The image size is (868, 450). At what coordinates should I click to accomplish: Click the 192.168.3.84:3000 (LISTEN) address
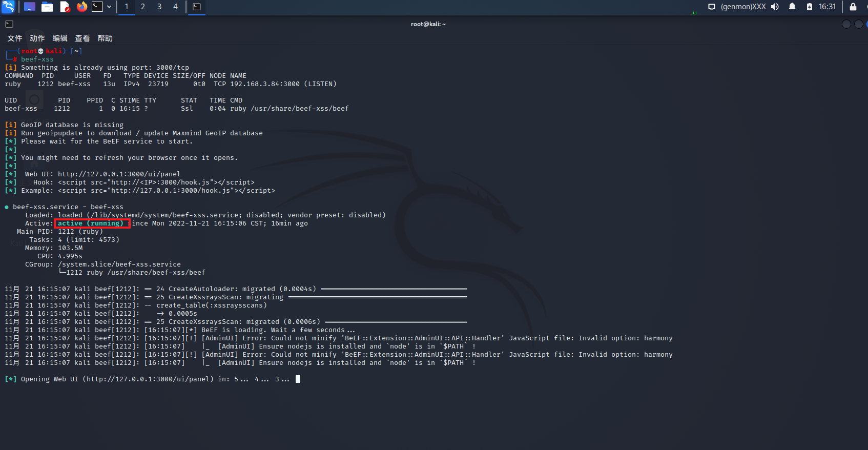click(283, 84)
